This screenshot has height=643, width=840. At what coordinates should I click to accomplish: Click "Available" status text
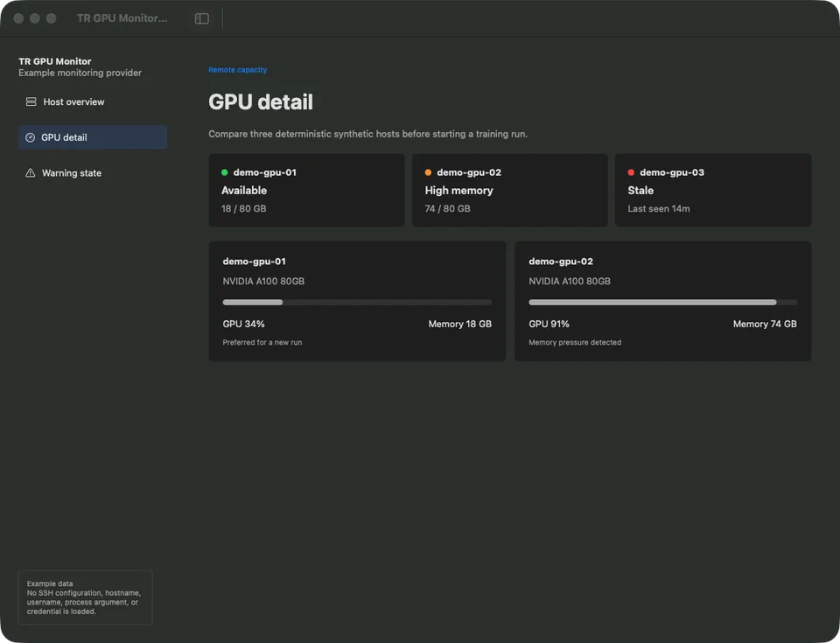[244, 190]
